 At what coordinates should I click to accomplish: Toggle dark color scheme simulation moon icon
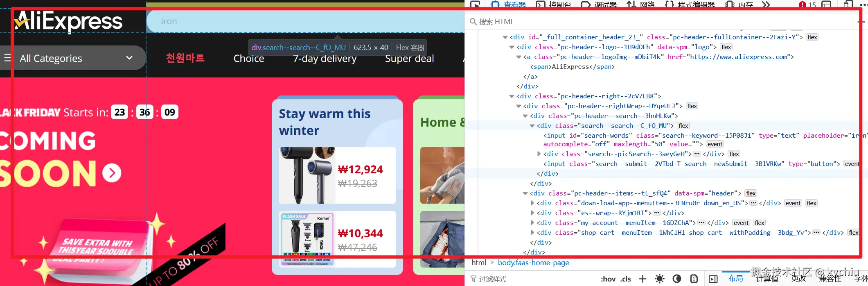677,279
